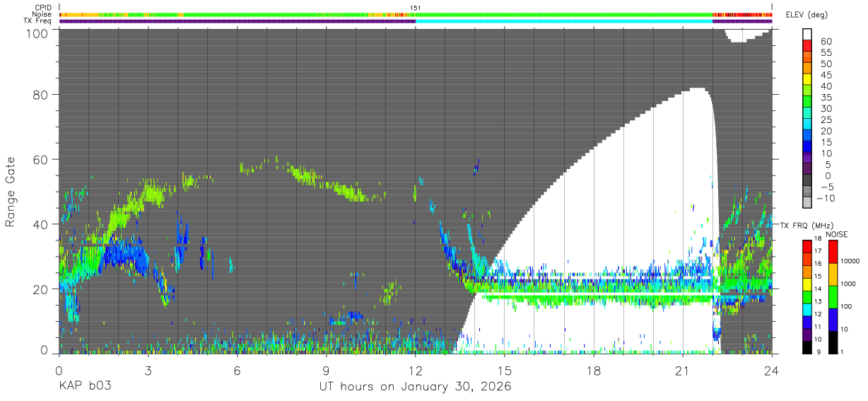This screenshot has width=868, height=401.
Task: Click the 1000 tick on NOISE scale
Action: (848, 284)
